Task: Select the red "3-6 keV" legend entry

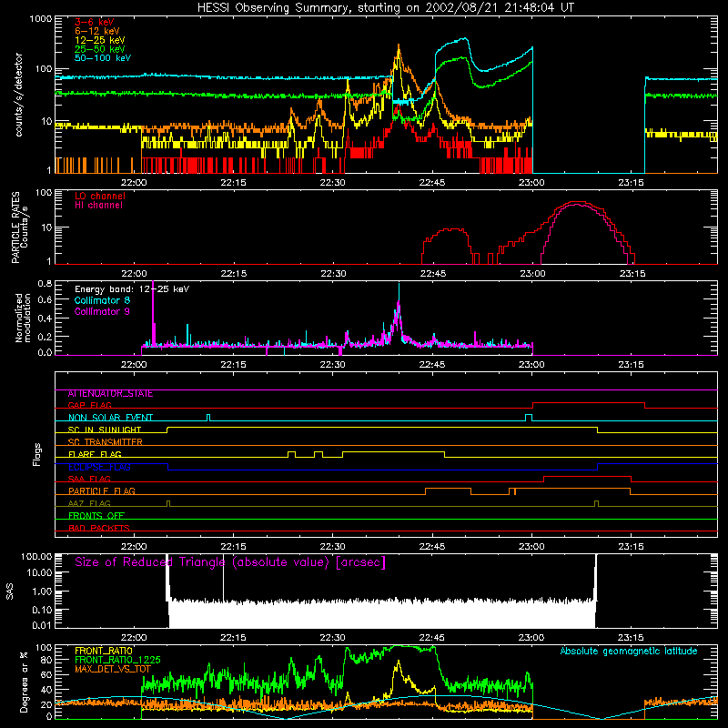Action: pos(95,22)
